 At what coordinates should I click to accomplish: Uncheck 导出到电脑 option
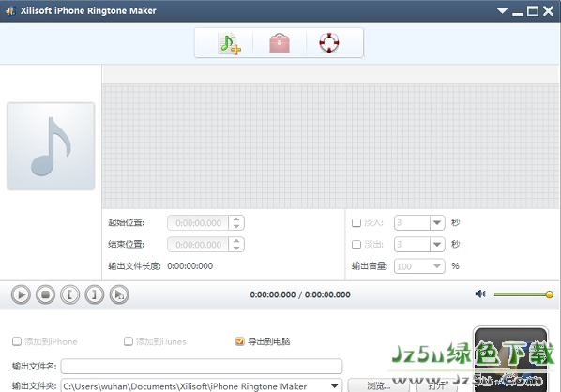click(240, 341)
